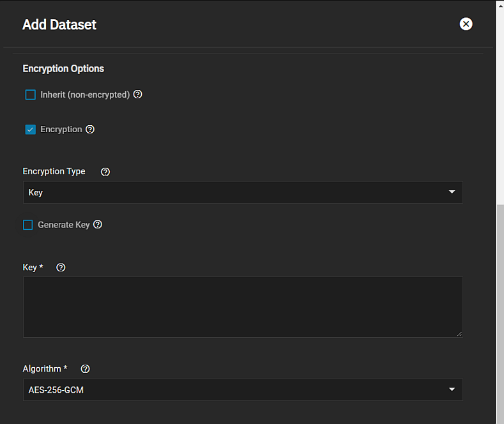Screen dimensions: 504x424
Task: Open the help tooltip beside Key field label
Action: pos(61,268)
